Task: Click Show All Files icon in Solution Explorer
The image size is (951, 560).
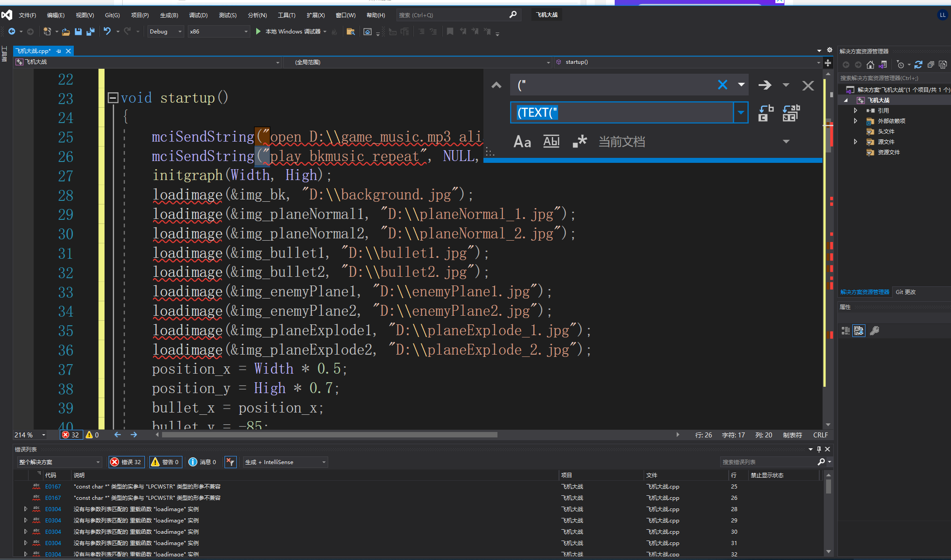Action: pos(943,65)
